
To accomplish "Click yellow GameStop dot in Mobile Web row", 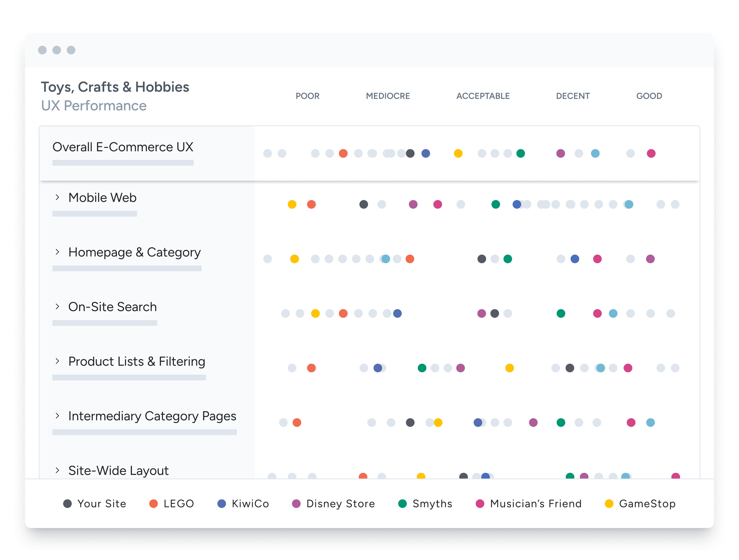I will tap(292, 204).
